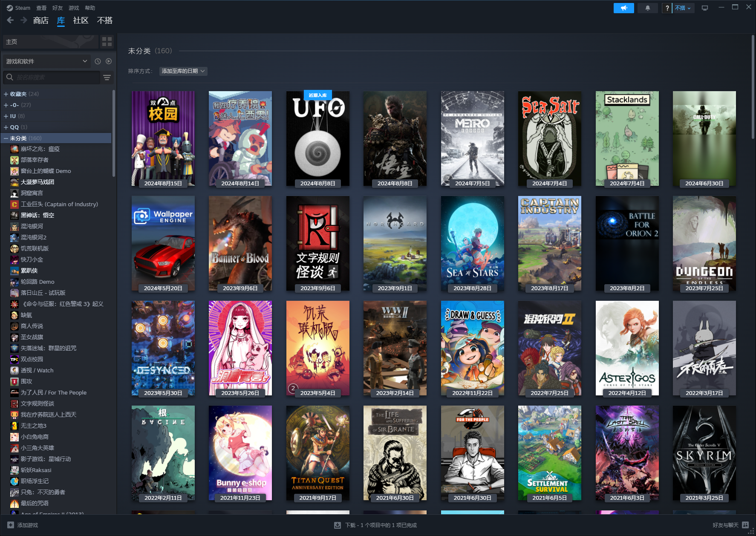The image size is (756, 536).
Task: Open the 游戏 menu
Action: tap(74, 8)
